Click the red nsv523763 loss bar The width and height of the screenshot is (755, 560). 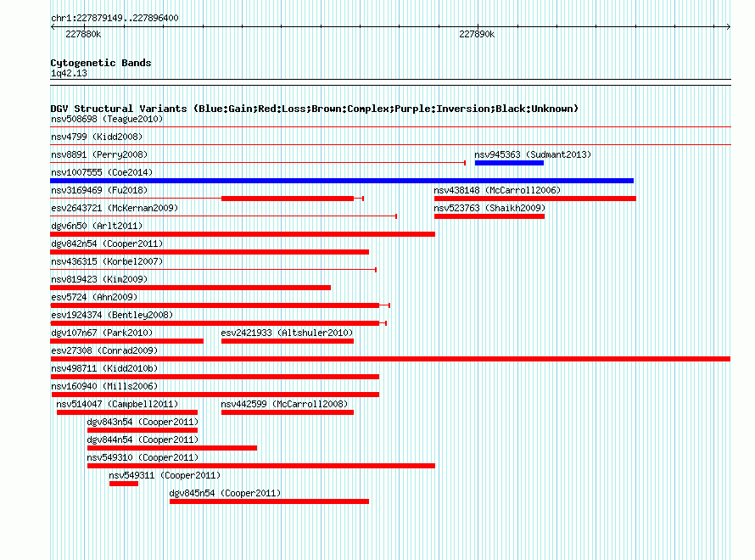(489, 216)
